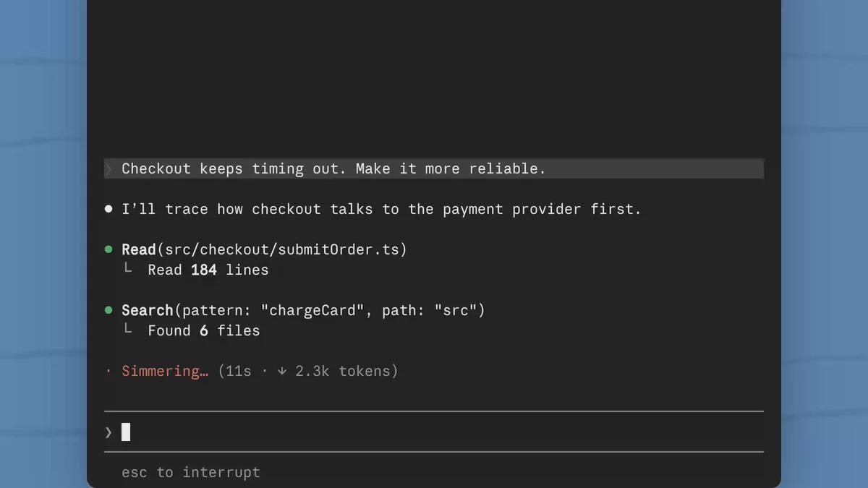Click the branch glyph before Read 184 lines
This screenshot has width=868, height=488.
pyautogui.click(x=127, y=268)
